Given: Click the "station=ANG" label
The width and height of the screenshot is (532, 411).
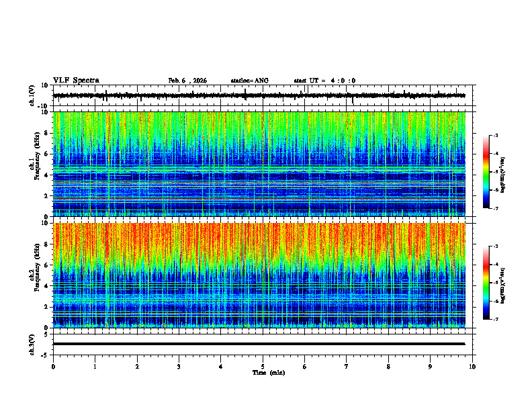Looking at the screenshot, I should 249,81.
